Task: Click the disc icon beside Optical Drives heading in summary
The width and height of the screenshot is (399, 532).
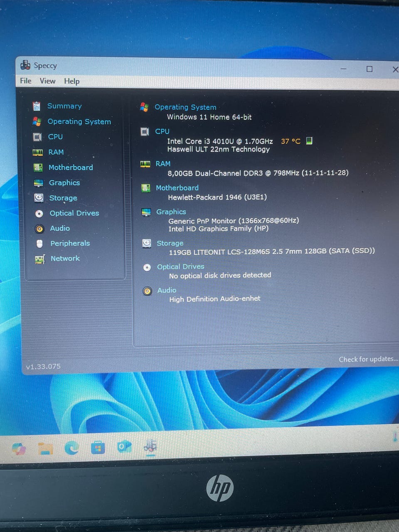Action: point(147,267)
